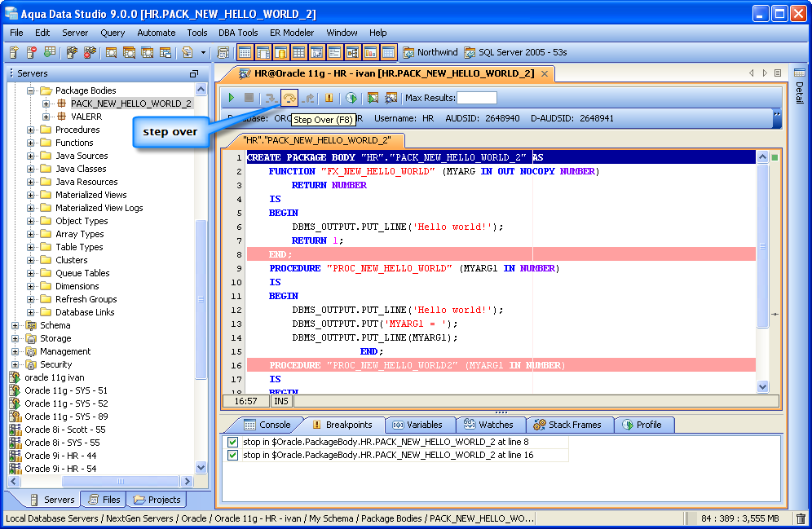The height and width of the screenshot is (529, 812).
Task: Disable the breakpoint at line 16
Action: 233,455
